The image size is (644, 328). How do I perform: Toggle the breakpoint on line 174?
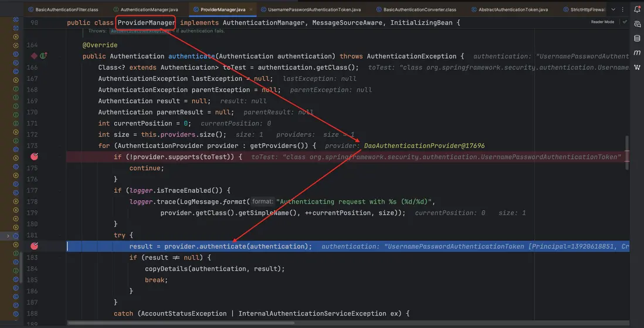pos(35,157)
